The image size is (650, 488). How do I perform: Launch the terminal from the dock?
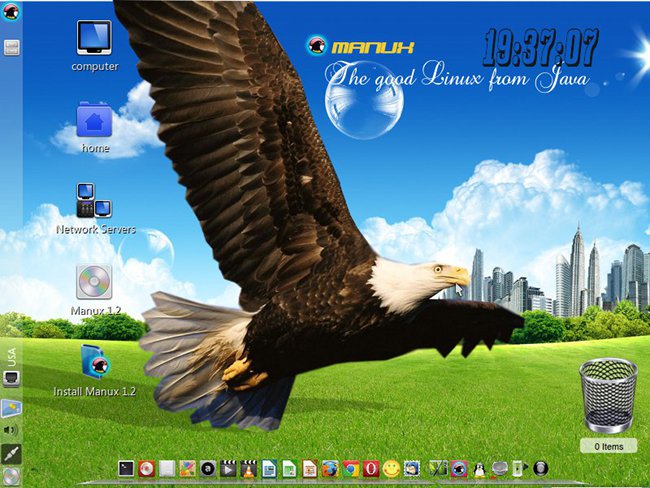(126, 469)
